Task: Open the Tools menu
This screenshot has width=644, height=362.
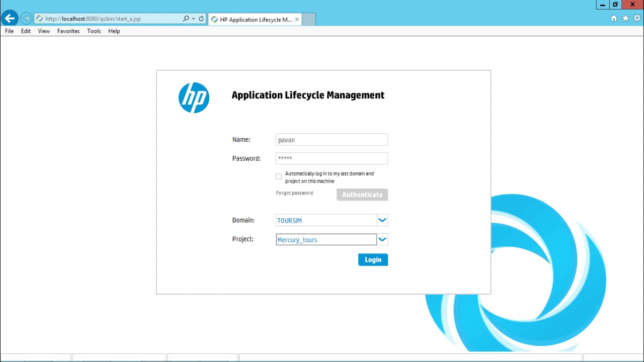Action: (94, 31)
